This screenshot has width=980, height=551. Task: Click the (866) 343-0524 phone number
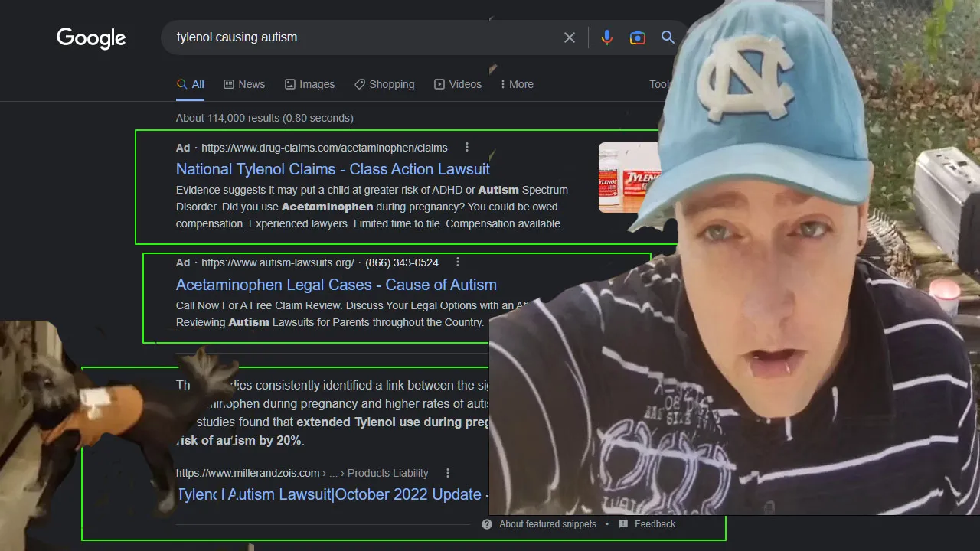coord(402,262)
